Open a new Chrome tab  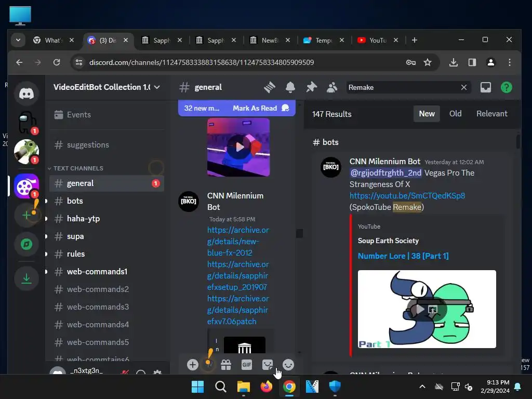point(414,40)
